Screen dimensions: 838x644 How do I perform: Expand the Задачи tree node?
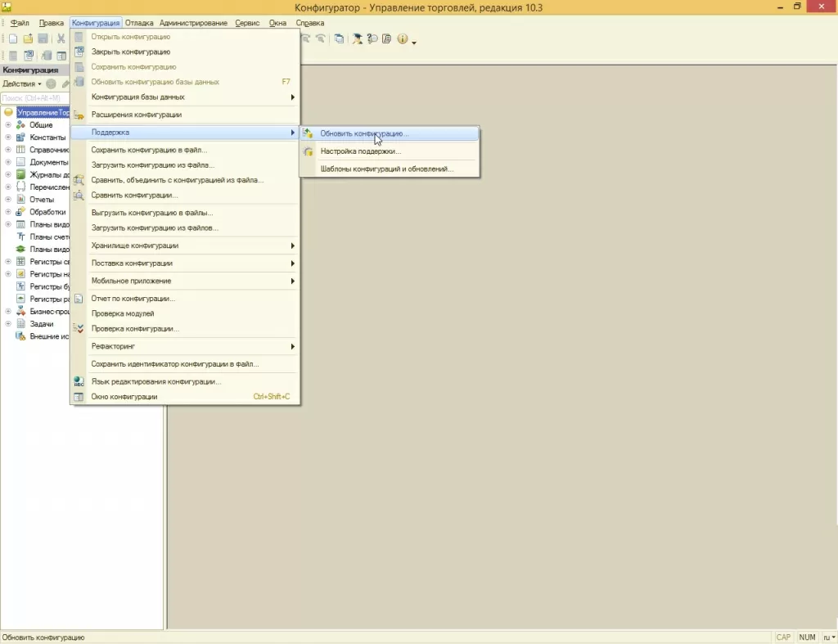point(8,324)
